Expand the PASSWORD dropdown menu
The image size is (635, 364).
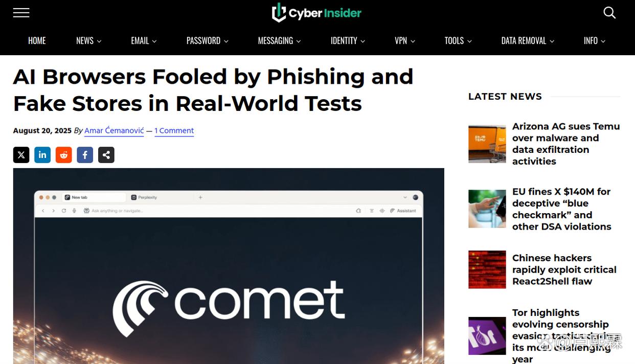[x=208, y=41]
